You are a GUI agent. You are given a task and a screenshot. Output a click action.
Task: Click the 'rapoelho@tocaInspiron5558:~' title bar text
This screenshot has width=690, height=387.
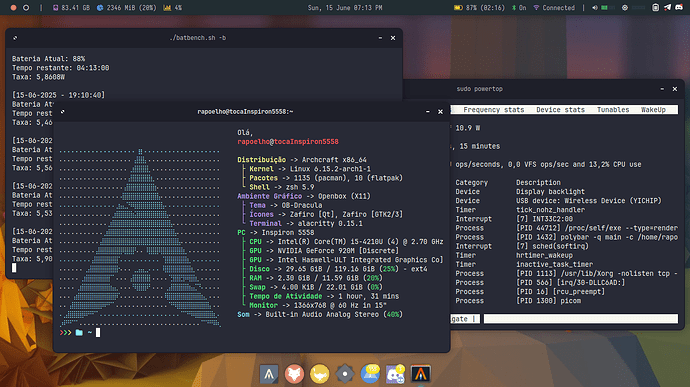(x=245, y=112)
